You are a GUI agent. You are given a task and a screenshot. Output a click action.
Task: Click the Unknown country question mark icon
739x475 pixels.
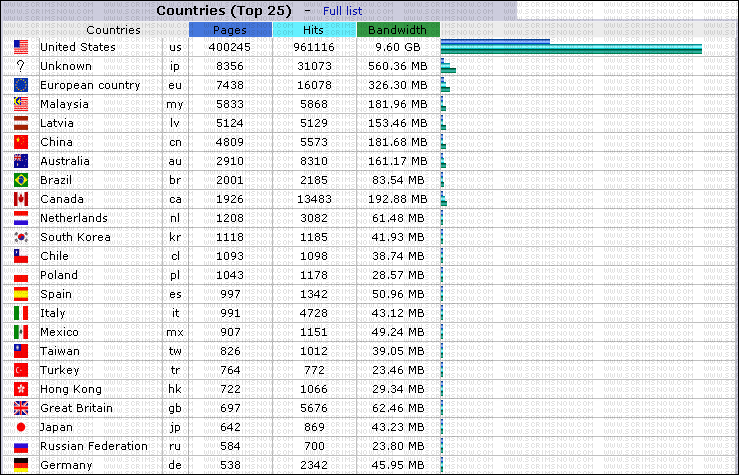click(21, 66)
